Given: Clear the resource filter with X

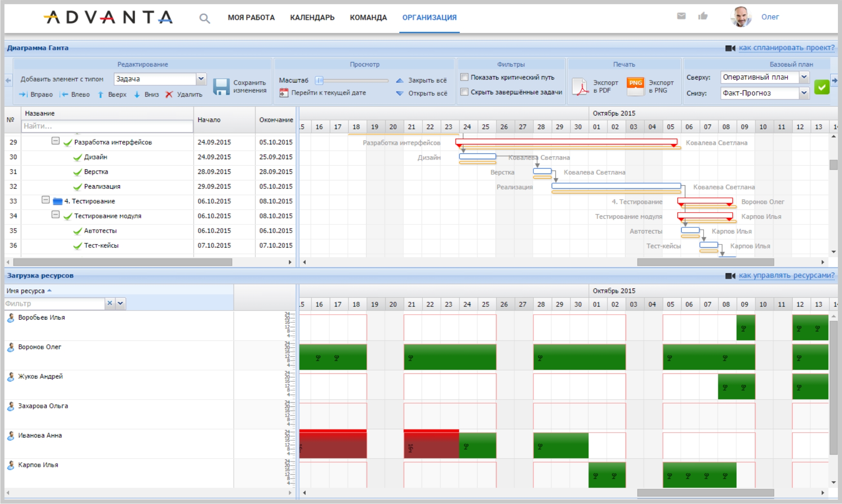Looking at the screenshot, I should click(109, 303).
